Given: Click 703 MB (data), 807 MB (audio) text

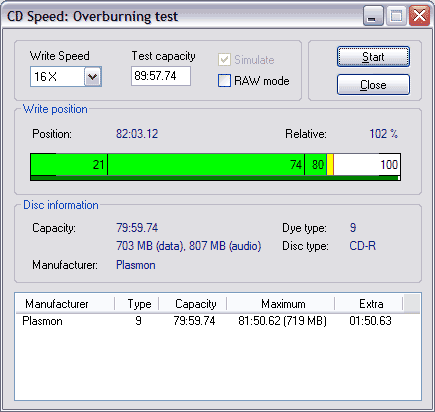Looking at the screenshot, I should pos(189,246).
